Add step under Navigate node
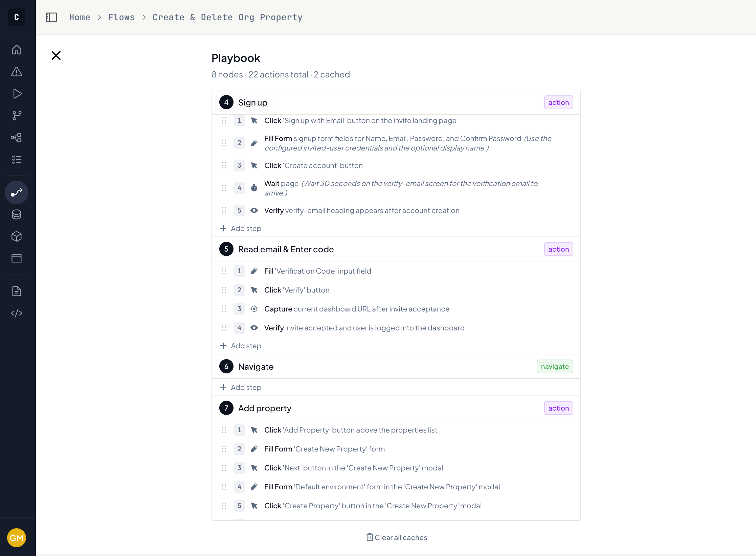The height and width of the screenshot is (556, 756). click(x=241, y=387)
